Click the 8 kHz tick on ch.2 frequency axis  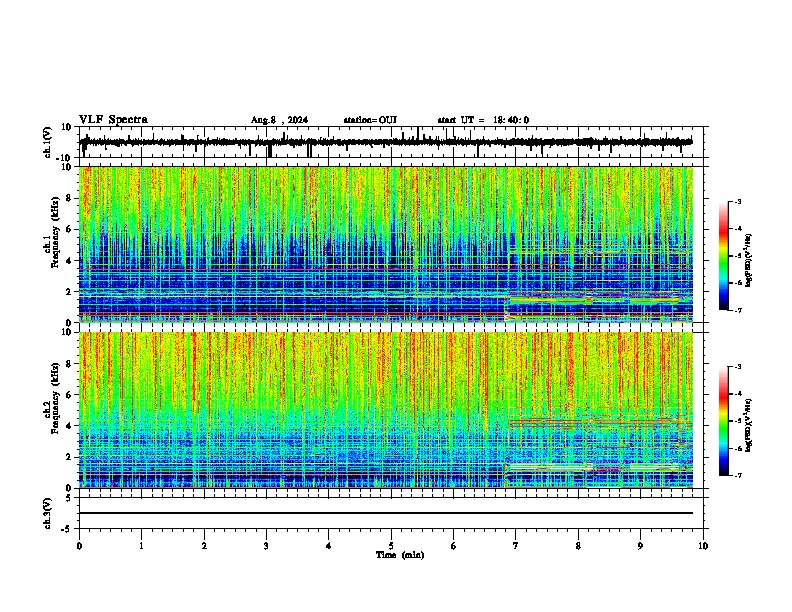(69, 364)
